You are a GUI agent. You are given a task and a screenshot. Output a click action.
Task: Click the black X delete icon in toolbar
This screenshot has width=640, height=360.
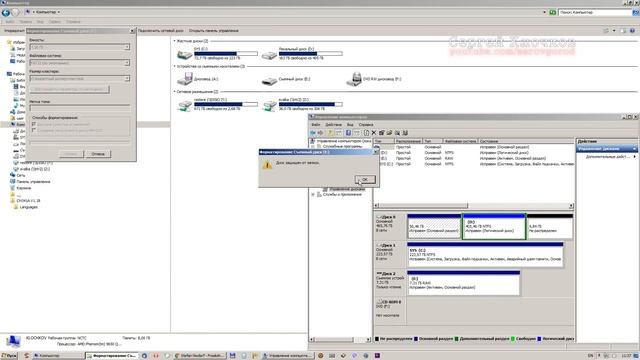tap(373, 133)
